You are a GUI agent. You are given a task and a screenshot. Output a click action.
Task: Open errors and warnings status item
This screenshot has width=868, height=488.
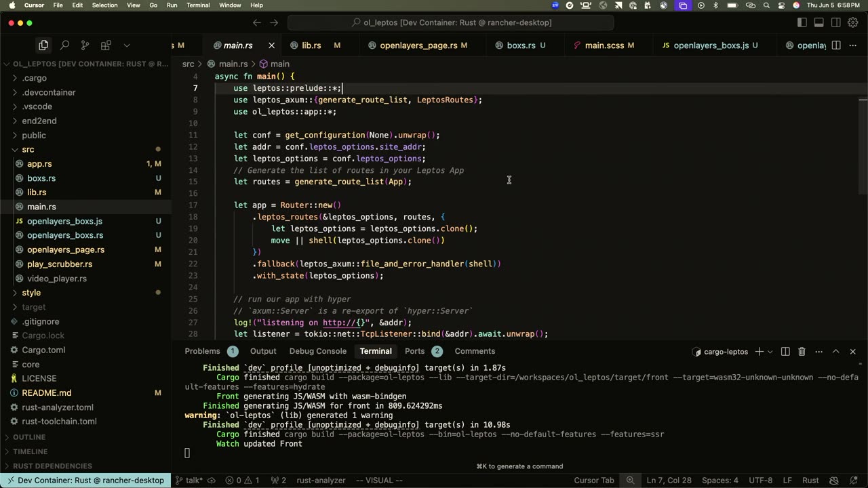pyautogui.click(x=242, y=480)
